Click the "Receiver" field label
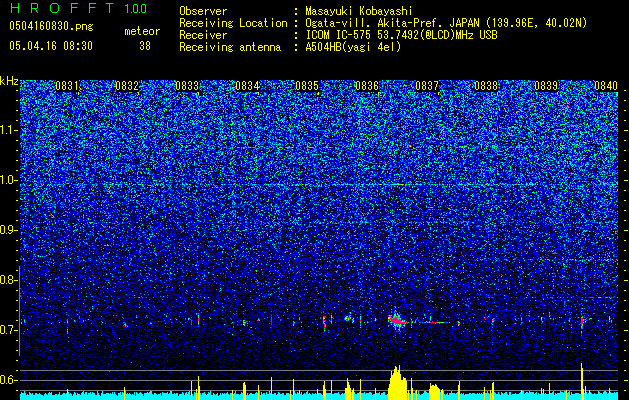 (203, 35)
